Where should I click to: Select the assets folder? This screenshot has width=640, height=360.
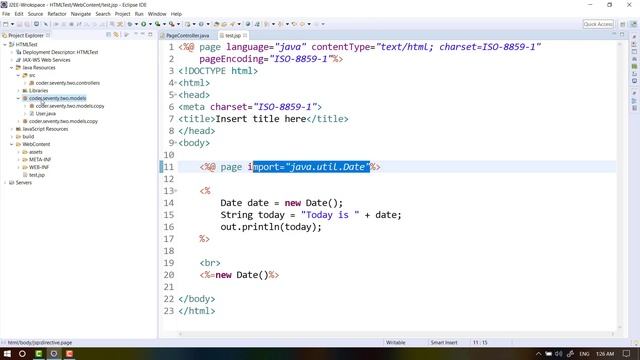tap(36, 152)
